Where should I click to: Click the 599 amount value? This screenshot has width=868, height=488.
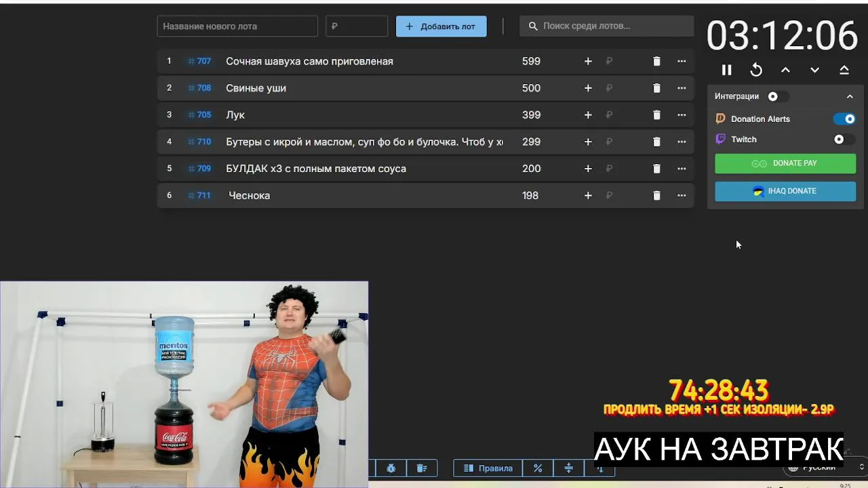[x=531, y=61]
